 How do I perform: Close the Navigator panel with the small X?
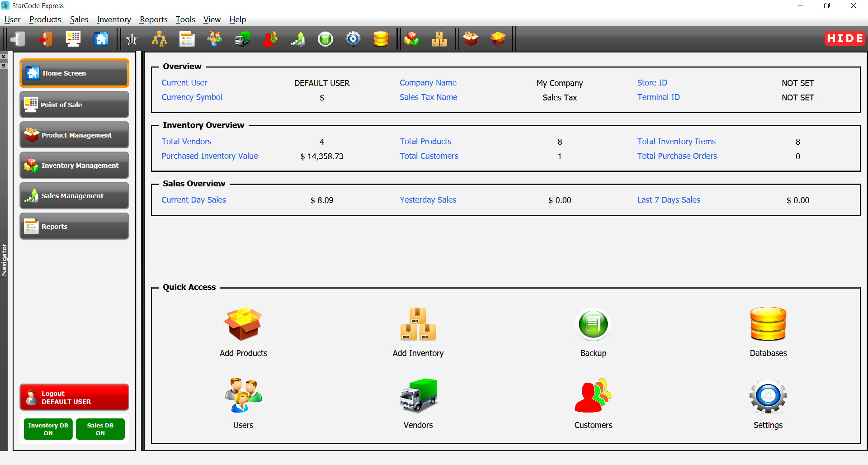[x=3, y=57]
